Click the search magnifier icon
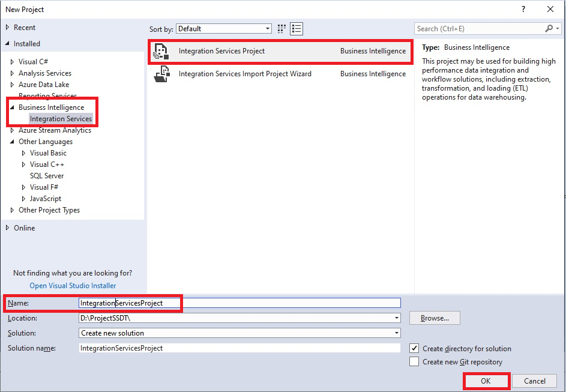 (548, 28)
